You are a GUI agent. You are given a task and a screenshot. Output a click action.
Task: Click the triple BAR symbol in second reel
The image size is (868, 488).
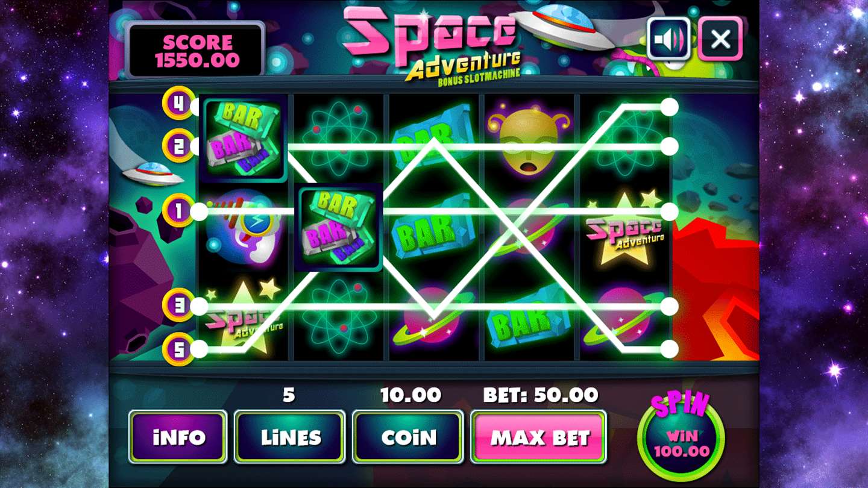(x=338, y=228)
